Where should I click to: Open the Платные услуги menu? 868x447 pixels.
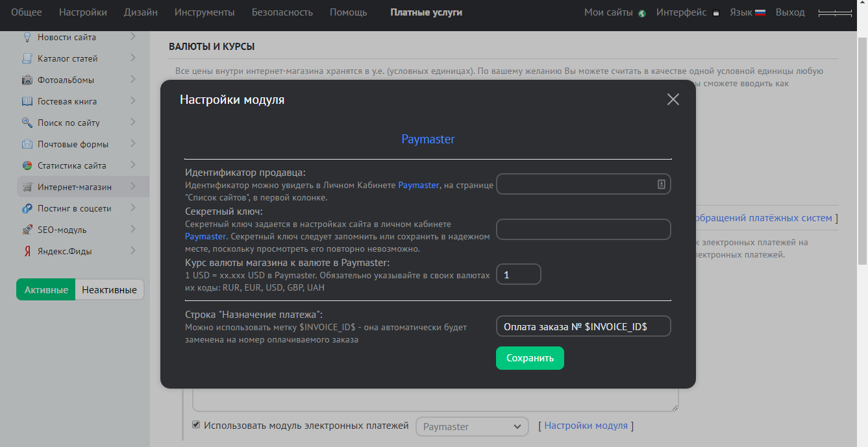click(426, 12)
